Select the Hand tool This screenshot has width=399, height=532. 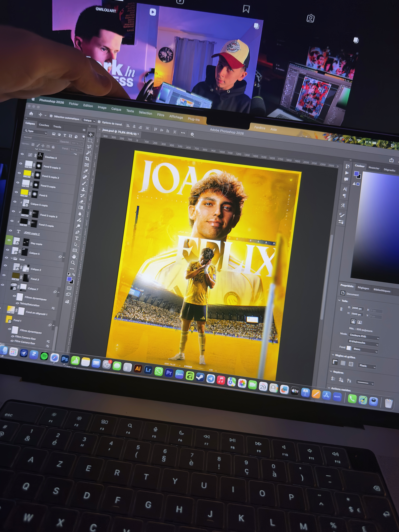click(74, 257)
